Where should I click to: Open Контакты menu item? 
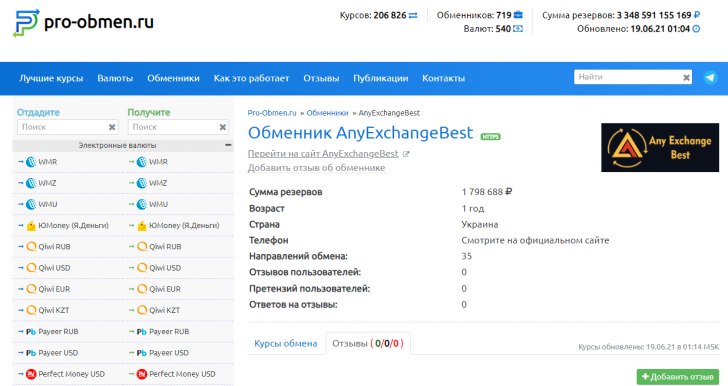click(x=443, y=78)
